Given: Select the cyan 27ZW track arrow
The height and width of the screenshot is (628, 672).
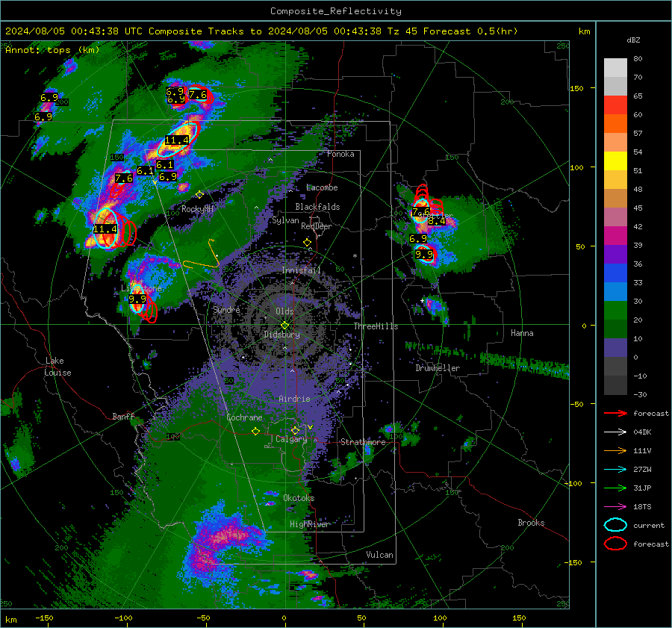Looking at the screenshot, I should (615, 470).
